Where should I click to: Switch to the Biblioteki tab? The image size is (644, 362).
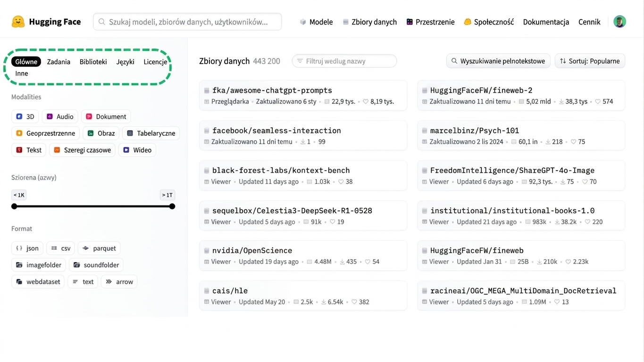pos(93,62)
